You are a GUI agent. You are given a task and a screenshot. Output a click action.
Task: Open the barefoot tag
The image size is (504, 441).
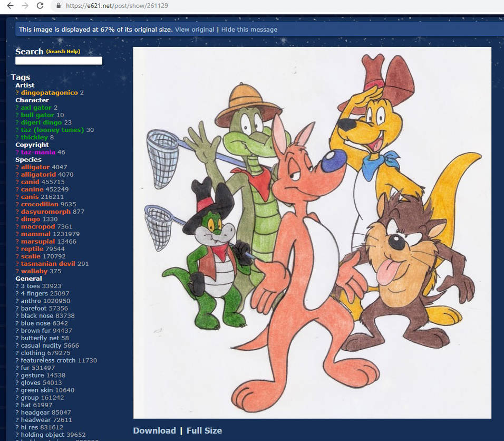pyautogui.click(x=34, y=308)
